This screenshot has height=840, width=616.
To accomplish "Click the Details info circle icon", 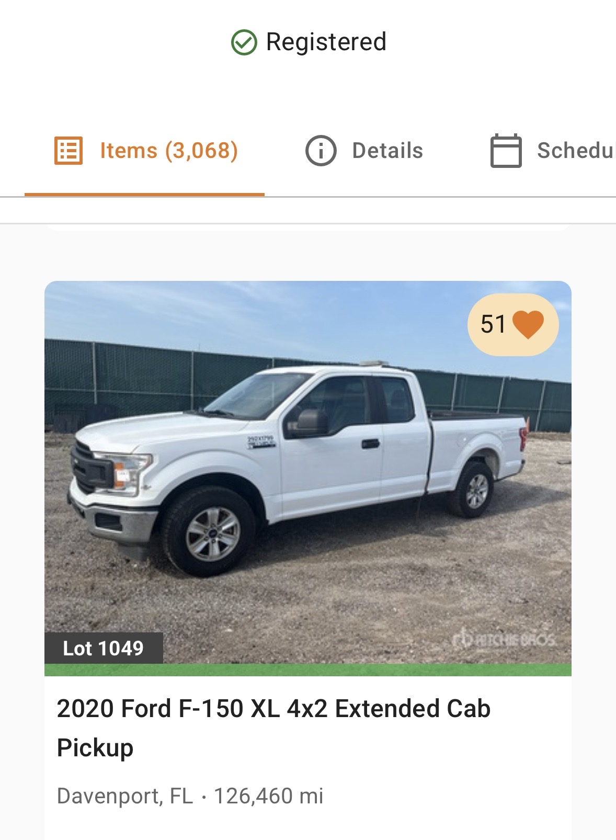I will [x=321, y=151].
